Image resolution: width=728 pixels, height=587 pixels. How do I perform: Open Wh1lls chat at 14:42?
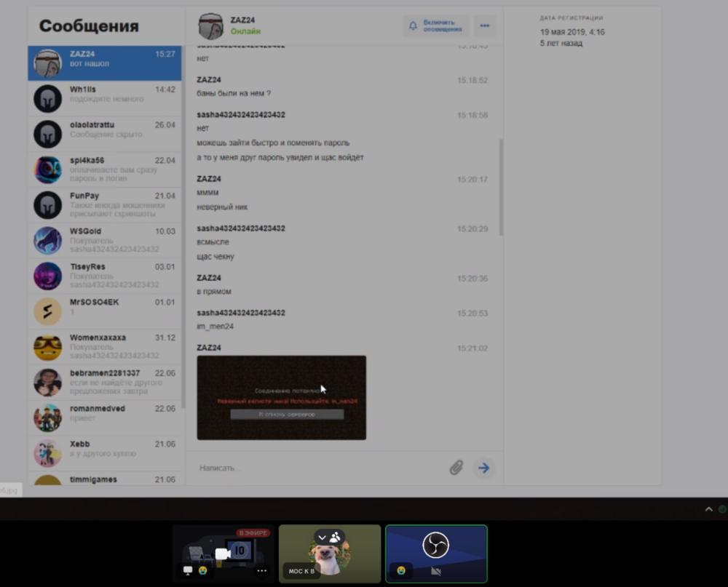tap(104, 98)
